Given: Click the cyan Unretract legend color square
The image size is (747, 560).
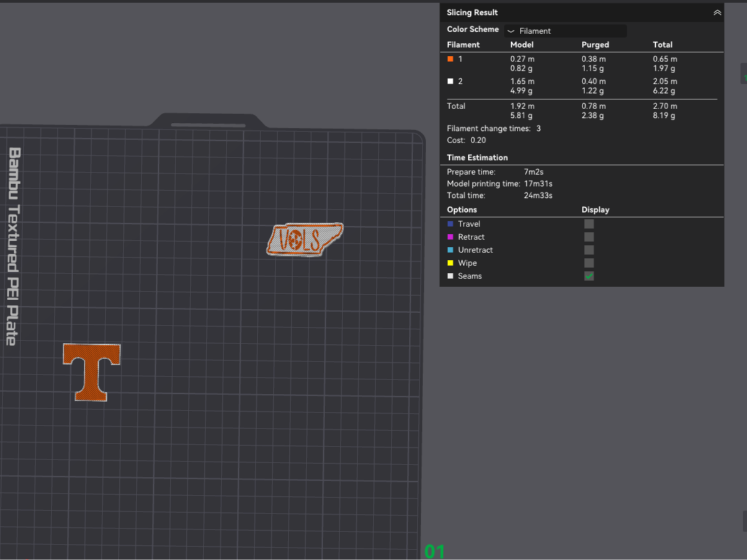Looking at the screenshot, I should point(450,250).
